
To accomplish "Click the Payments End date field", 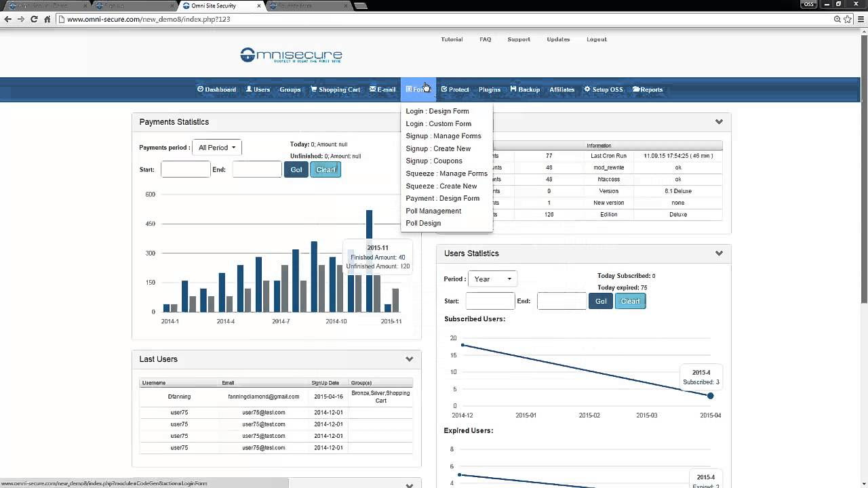I will pyautogui.click(x=256, y=169).
